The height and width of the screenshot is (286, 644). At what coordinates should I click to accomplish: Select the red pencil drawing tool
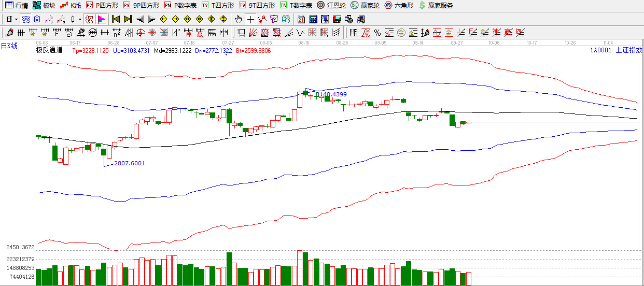(8, 33)
